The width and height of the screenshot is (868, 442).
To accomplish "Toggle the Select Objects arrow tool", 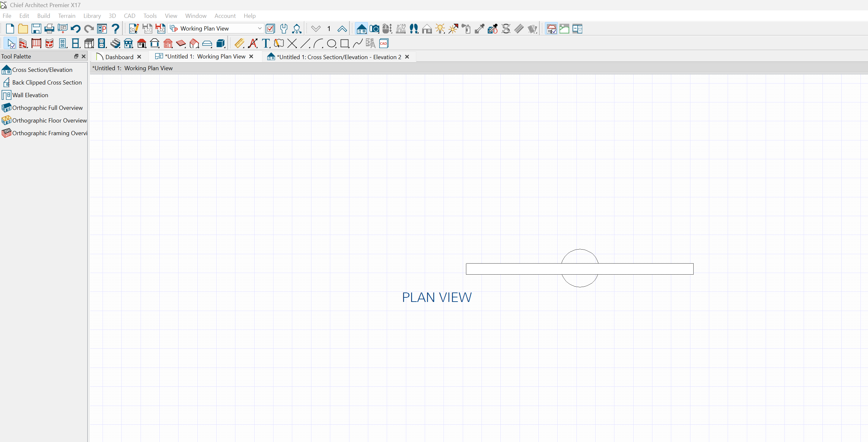I will click(x=10, y=44).
